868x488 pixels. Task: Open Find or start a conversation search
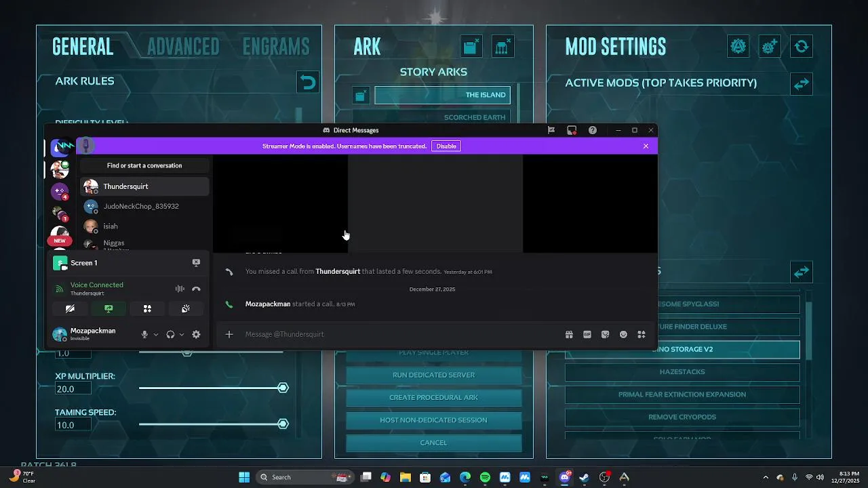[144, 165]
